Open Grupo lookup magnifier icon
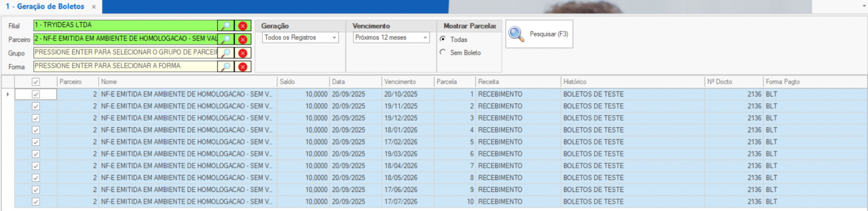The height and width of the screenshot is (211, 868). coord(226,53)
